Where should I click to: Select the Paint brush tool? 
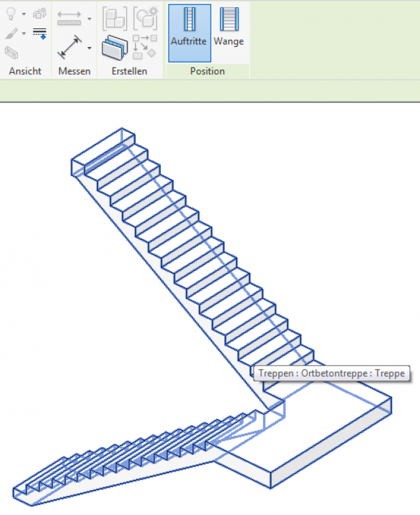[x=12, y=32]
